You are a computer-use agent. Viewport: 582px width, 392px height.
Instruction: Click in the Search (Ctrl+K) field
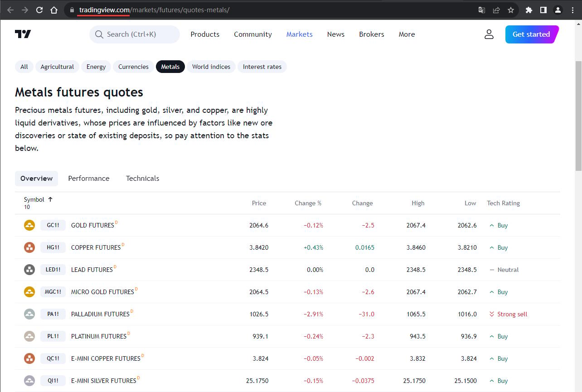[135, 34]
